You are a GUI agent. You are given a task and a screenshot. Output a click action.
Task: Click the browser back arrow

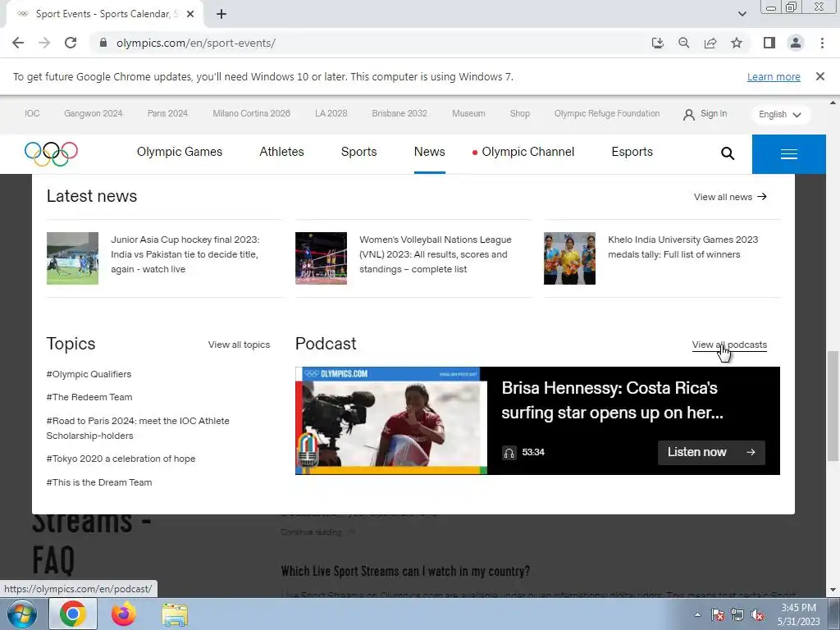pyautogui.click(x=18, y=43)
